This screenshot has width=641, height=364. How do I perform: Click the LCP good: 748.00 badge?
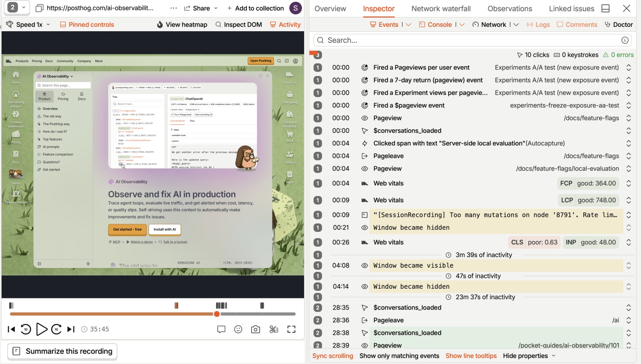click(x=588, y=200)
